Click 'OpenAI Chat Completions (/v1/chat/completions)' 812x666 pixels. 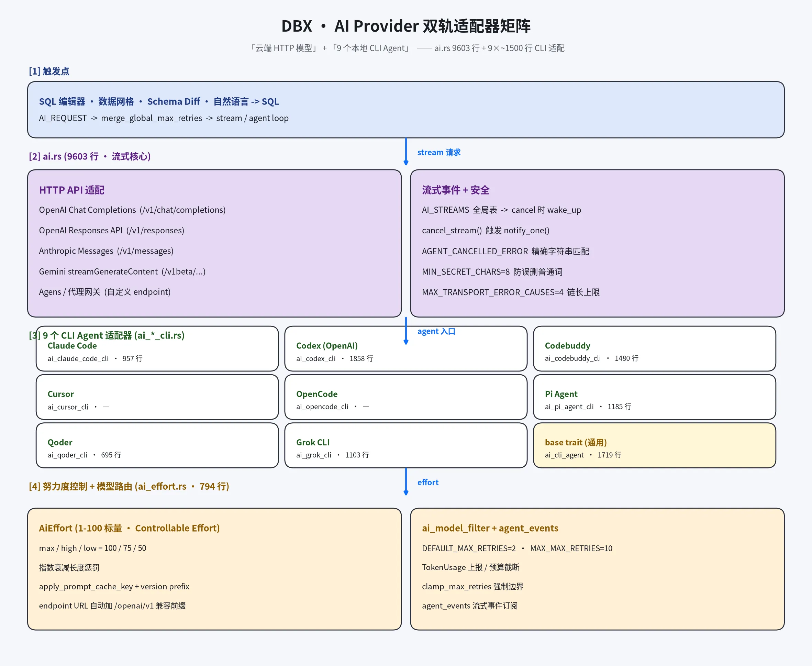point(132,210)
